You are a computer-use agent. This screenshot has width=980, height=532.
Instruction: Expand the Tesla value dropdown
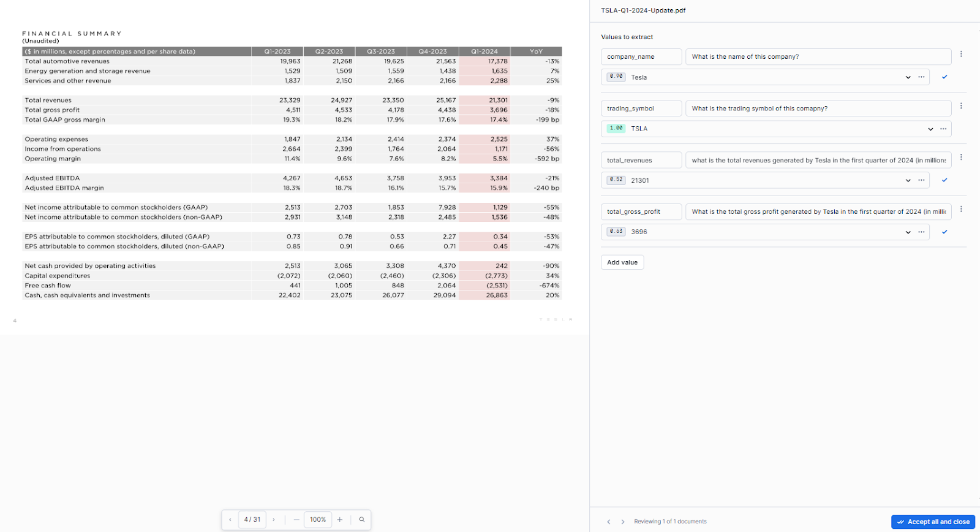(x=908, y=77)
